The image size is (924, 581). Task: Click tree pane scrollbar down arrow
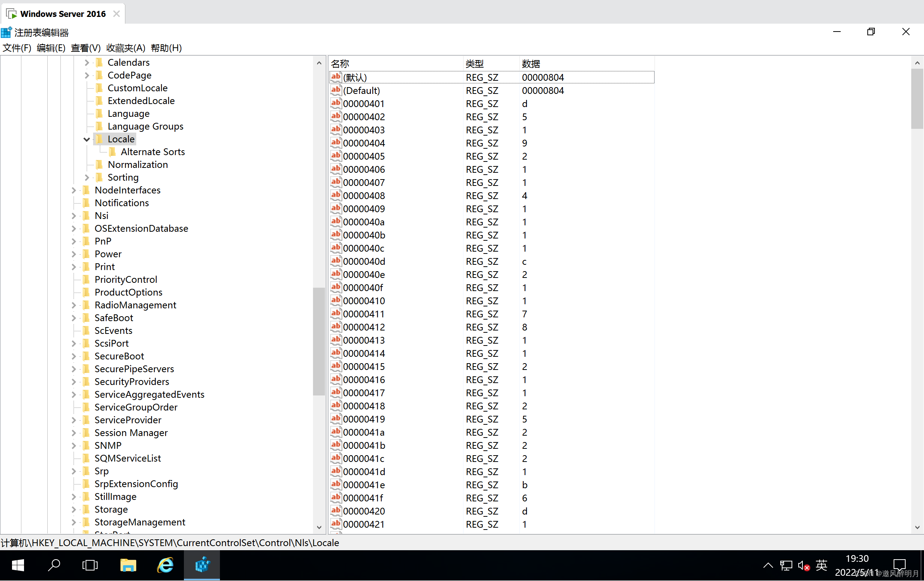[319, 527]
